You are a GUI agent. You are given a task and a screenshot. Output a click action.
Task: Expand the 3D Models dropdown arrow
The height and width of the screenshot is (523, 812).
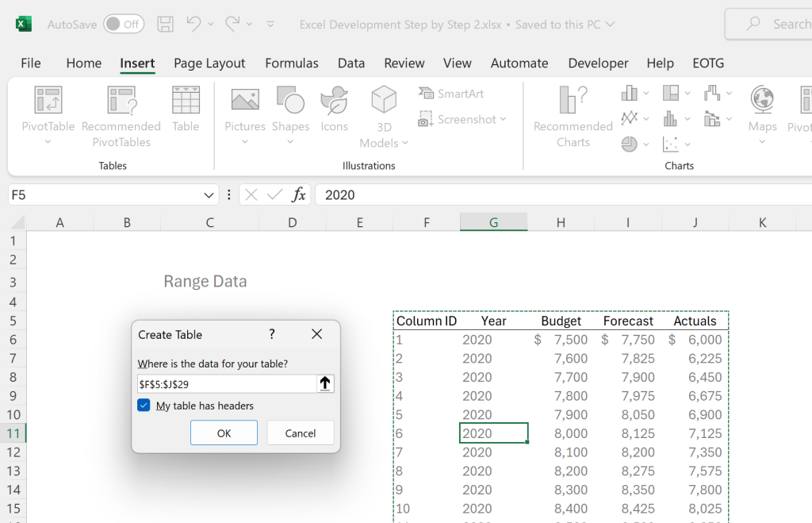405,143
